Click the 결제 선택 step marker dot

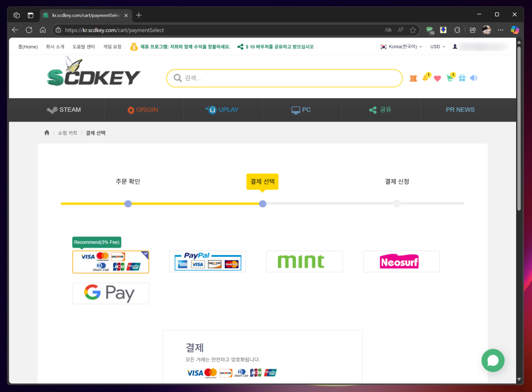tap(263, 204)
